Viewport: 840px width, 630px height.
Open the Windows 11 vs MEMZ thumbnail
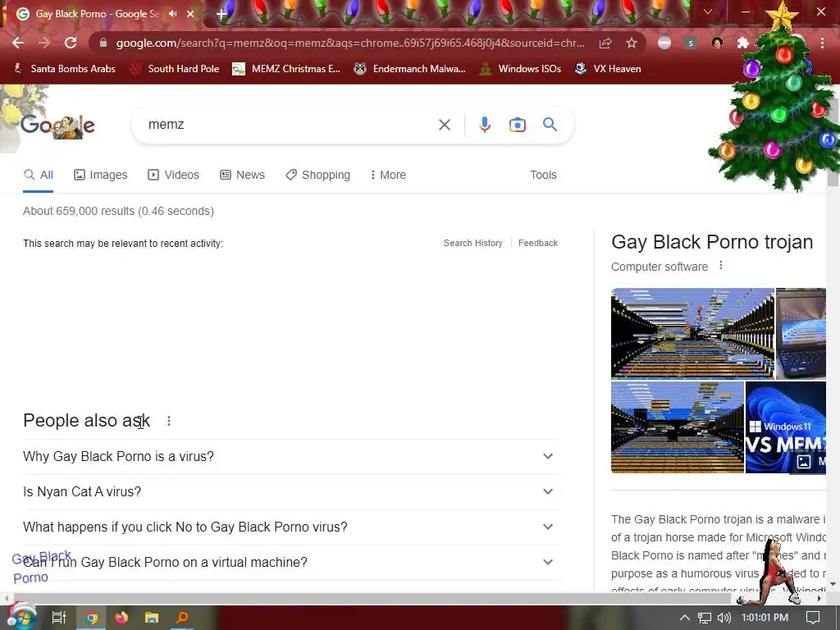coord(785,427)
